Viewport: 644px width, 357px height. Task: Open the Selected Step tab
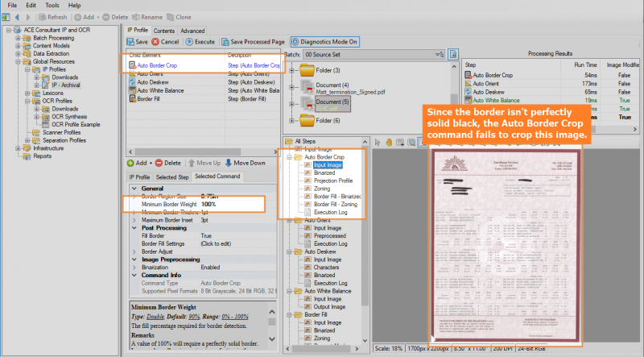[172, 177]
